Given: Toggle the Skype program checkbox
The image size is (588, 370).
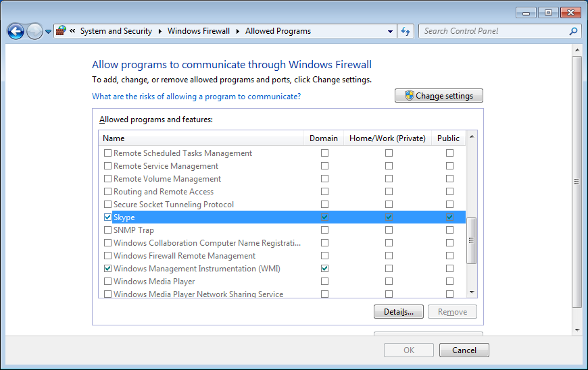Looking at the screenshot, I should (108, 217).
